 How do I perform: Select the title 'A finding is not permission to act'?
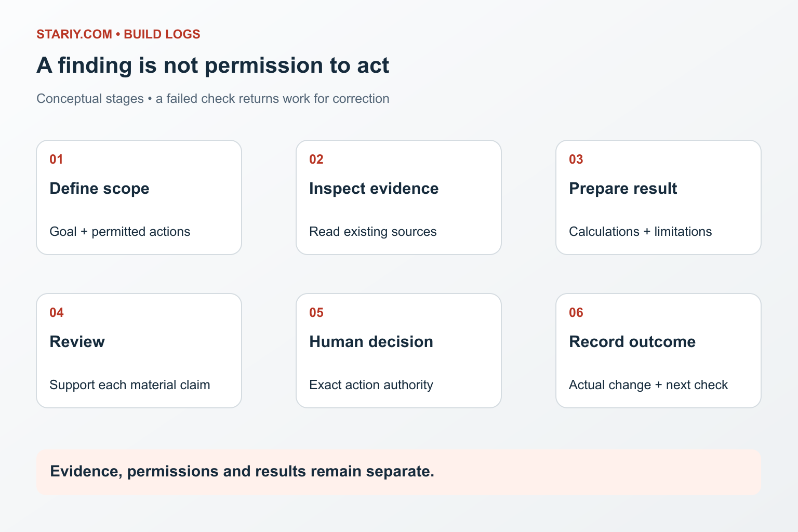(213, 65)
